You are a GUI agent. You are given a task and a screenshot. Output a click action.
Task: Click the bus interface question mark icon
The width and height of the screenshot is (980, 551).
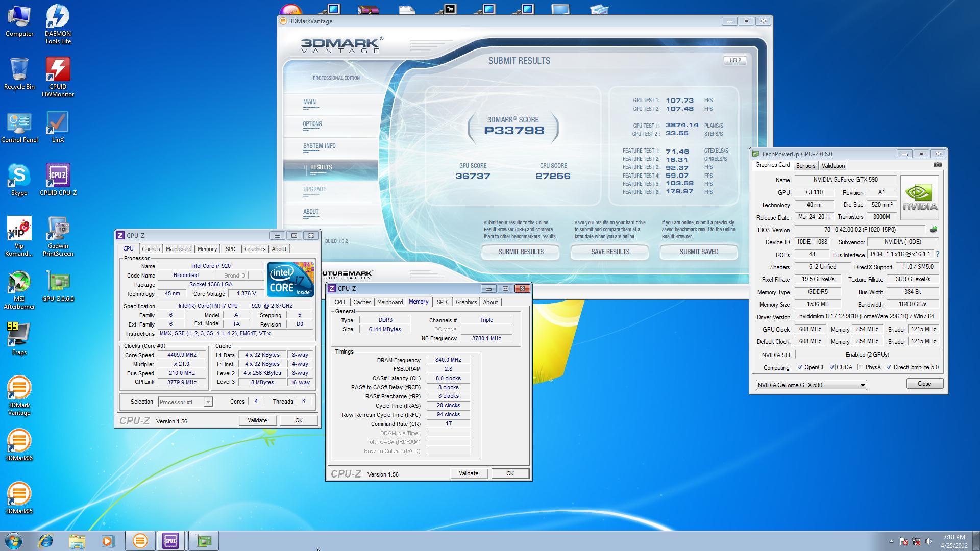(x=938, y=254)
